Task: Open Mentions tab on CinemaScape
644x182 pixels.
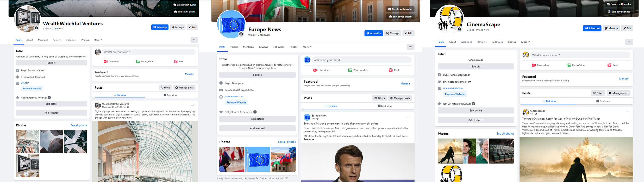Action: [467, 42]
